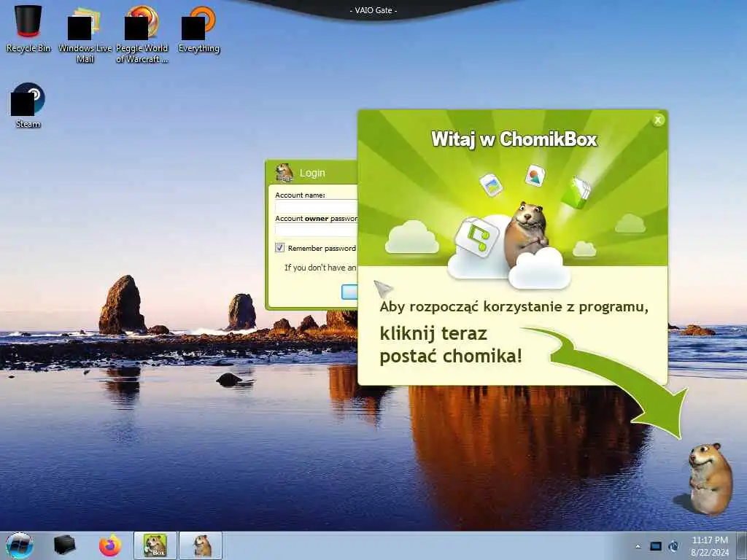747x560 pixels.
Task: Focus the Account owner password field
Action: [316, 230]
